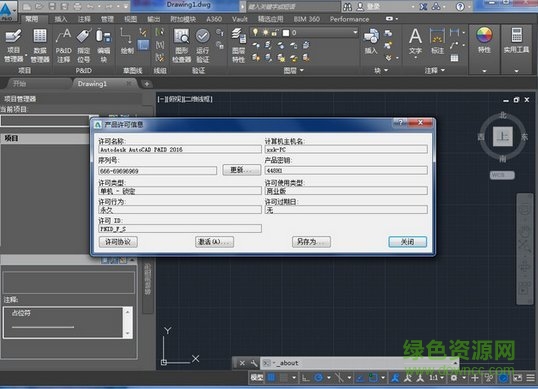The width and height of the screenshot is (538, 389).
Task: Switch to the Vault ribbon tab
Action: 239,19
